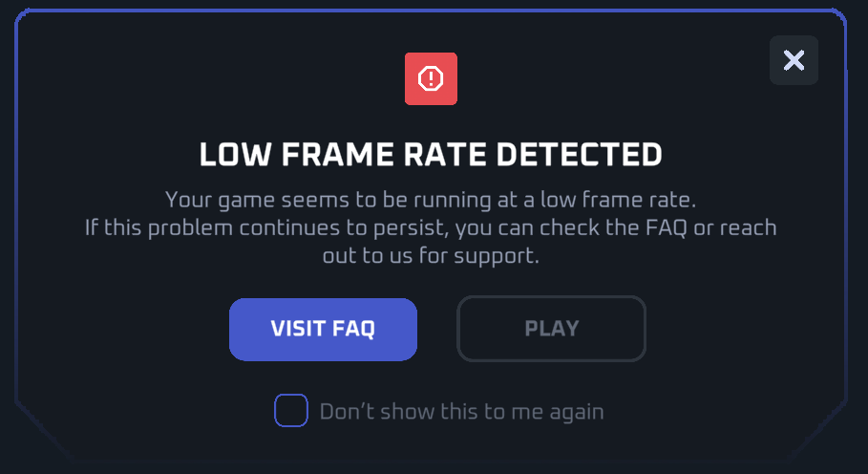Click the blue VISIT FAQ label text

coord(323,329)
